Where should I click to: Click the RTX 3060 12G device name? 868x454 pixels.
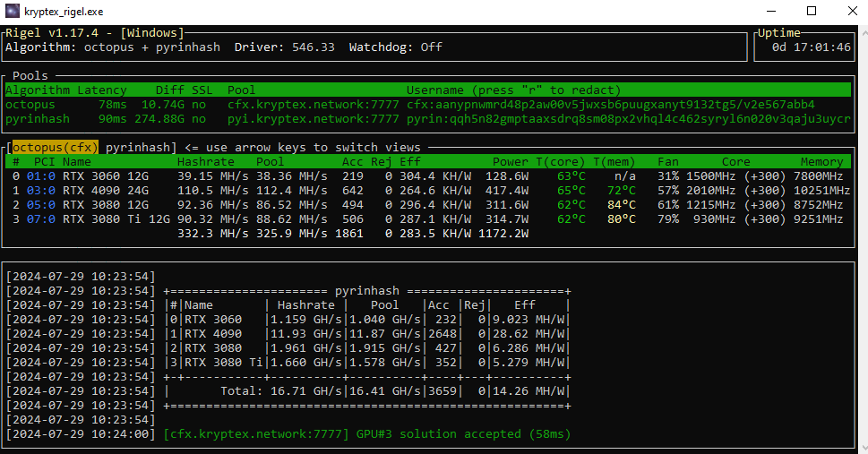point(106,176)
